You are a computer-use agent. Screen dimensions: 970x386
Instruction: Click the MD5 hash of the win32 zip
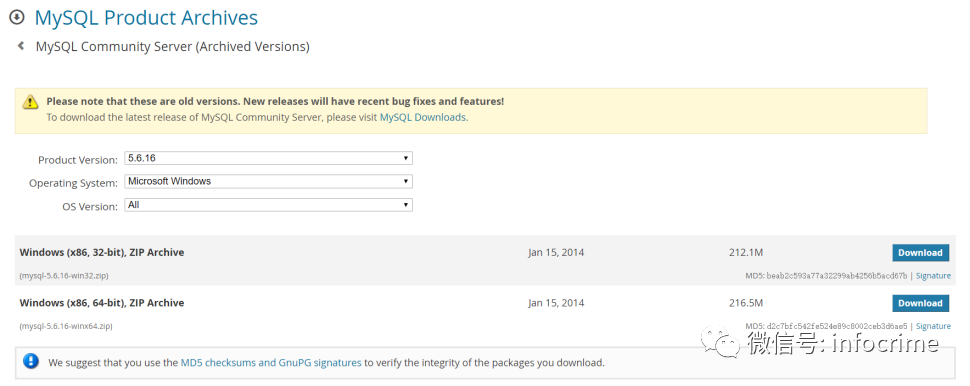pos(837,275)
